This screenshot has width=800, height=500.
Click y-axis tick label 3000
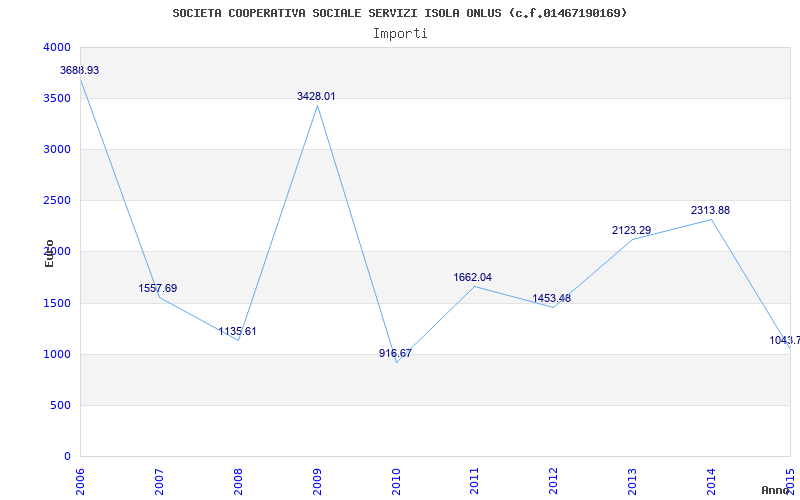57,149
